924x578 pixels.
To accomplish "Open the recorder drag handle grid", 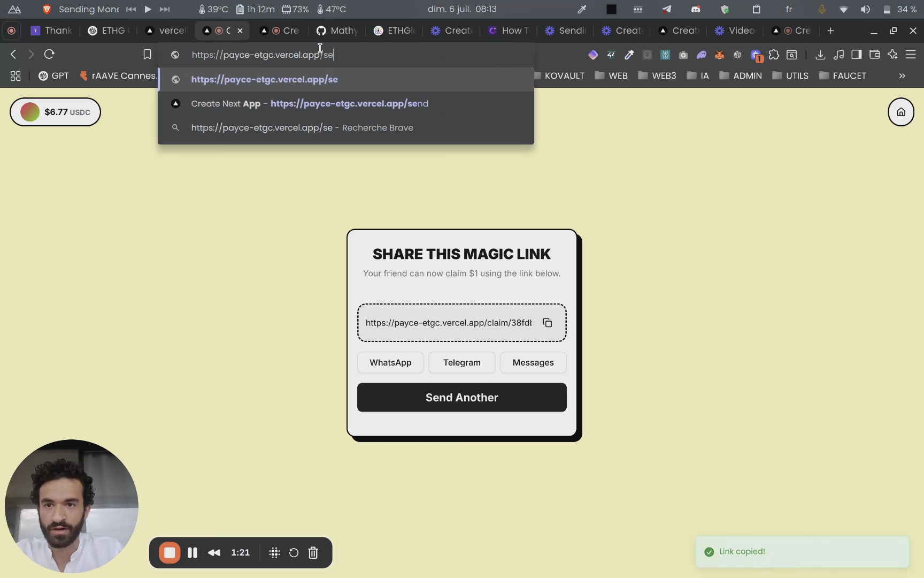I will tap(274, 553).
